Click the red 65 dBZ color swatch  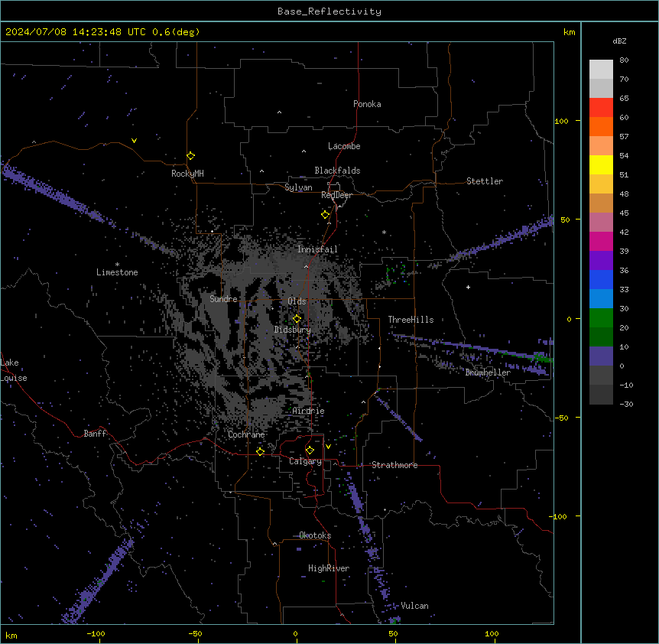[x=601, y=108]
